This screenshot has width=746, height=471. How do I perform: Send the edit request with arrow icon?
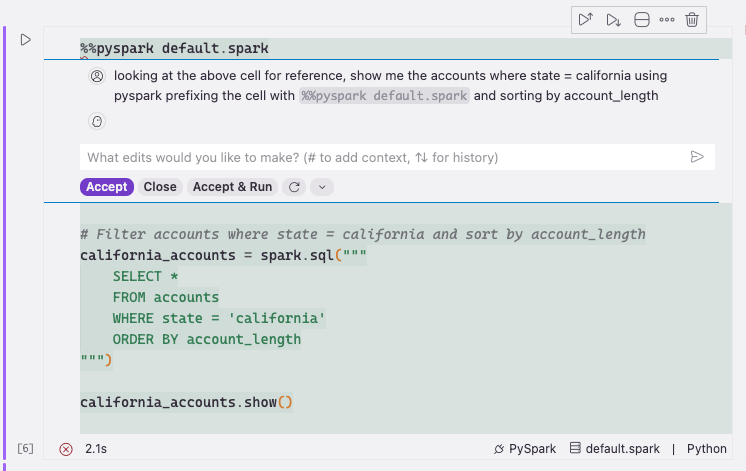coord(697,157)
